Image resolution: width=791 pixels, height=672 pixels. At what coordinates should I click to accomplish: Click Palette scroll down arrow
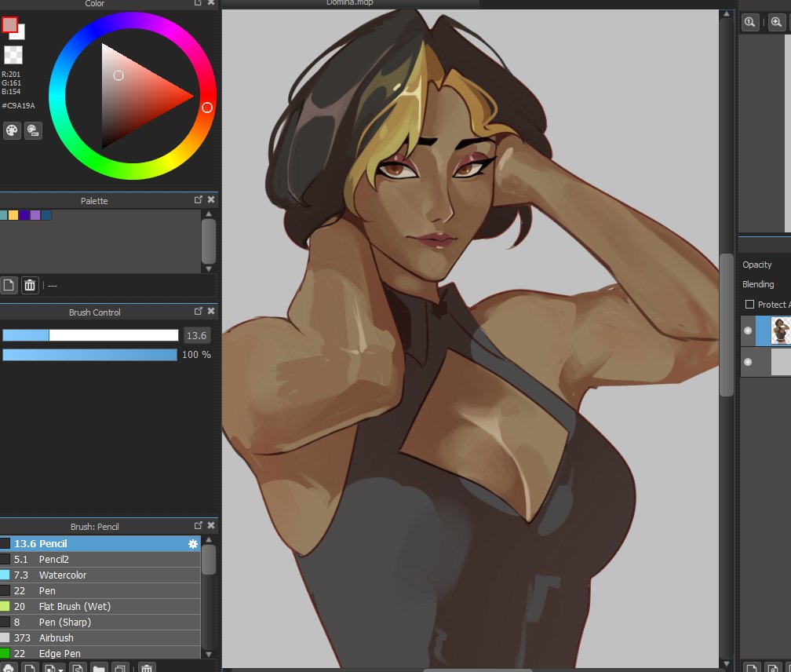point(209,269)
